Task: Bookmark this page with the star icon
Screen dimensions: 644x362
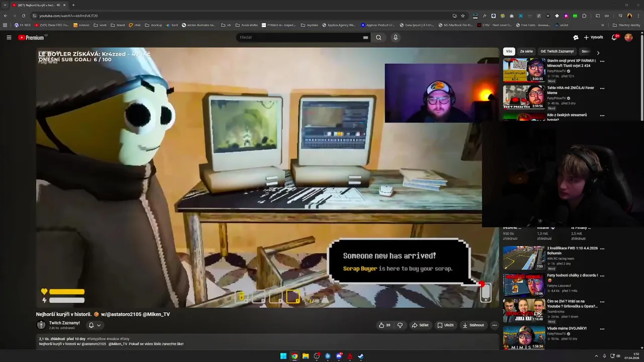Action: click(463, 16)
